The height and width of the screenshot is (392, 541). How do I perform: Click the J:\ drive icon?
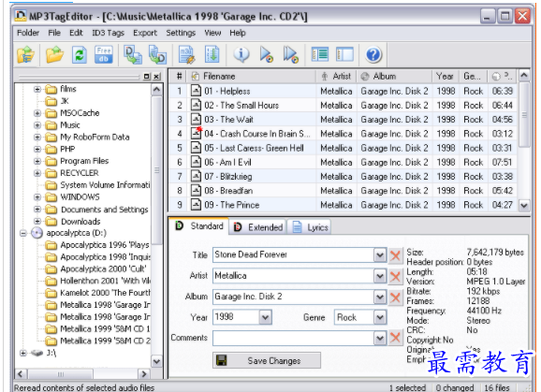(37, 353)
